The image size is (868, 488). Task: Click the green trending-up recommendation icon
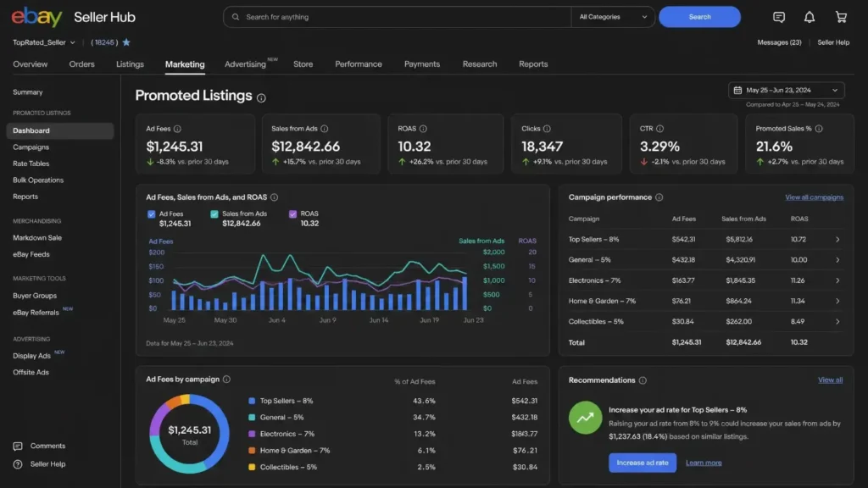tap(585, 418)
